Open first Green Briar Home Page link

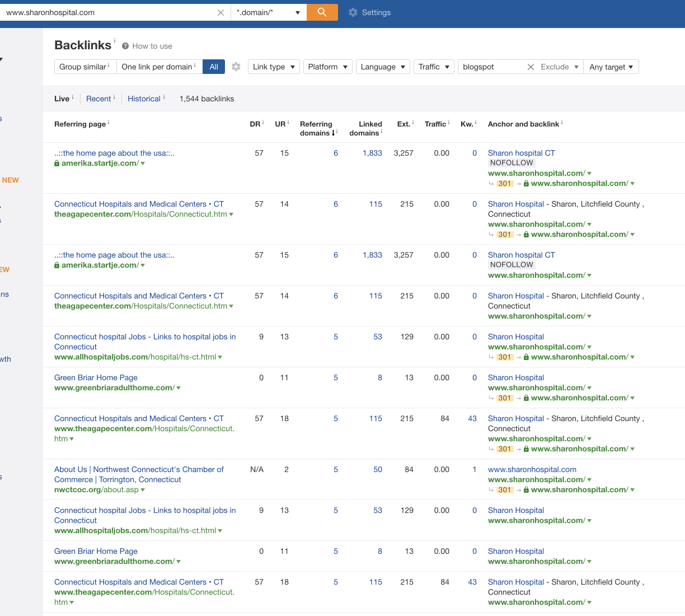pos(96,377)
